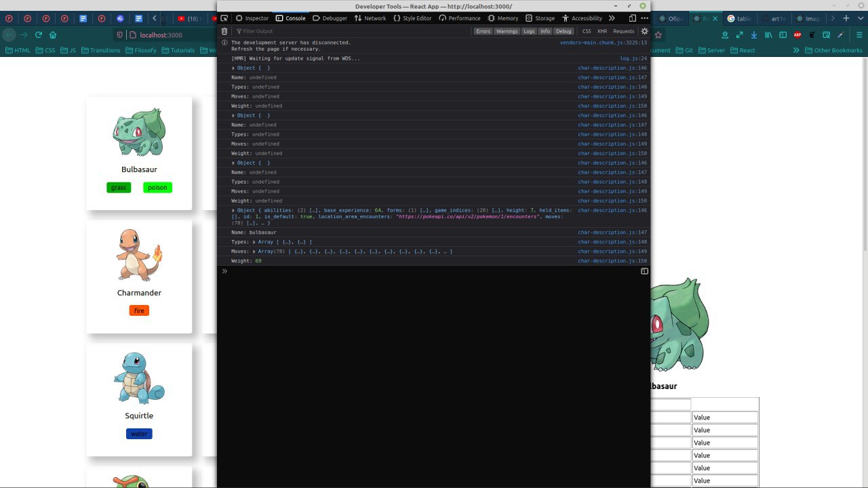Image resolution: width=868 pixels, height=488 pixels.
Task: Click the upload tray toolbar icon
Action: tap(725, 35)
